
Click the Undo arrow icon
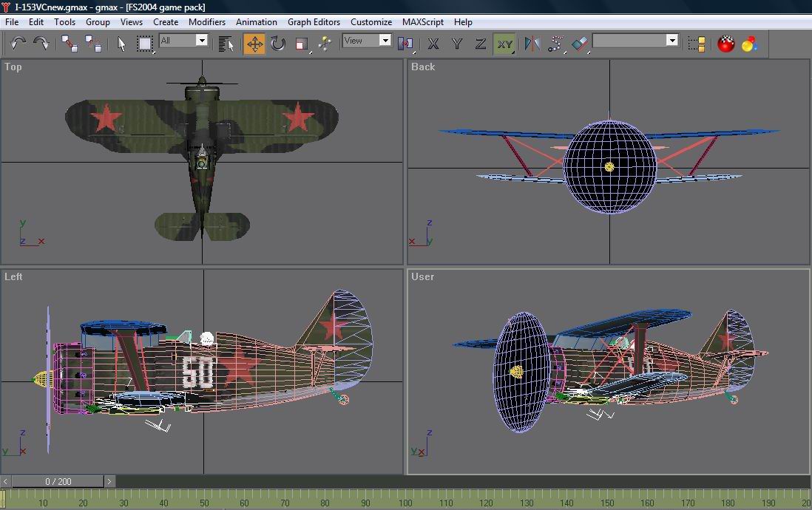click(x=18, y=44)
